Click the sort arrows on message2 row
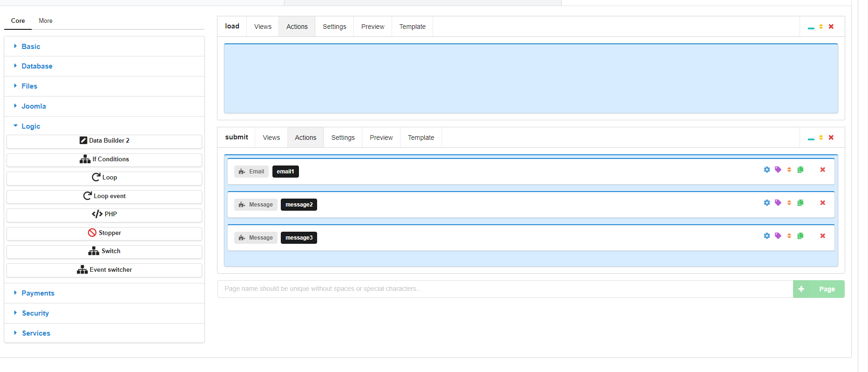This screenshot has width=868, height=372. [789, 203]
